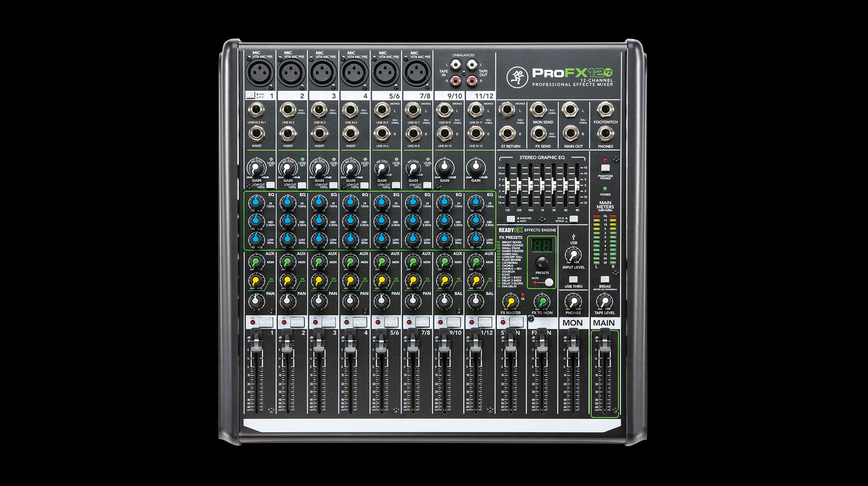Click the channel 5/6 LOW 80Hz EQ knob

click(x=382, y=239)
